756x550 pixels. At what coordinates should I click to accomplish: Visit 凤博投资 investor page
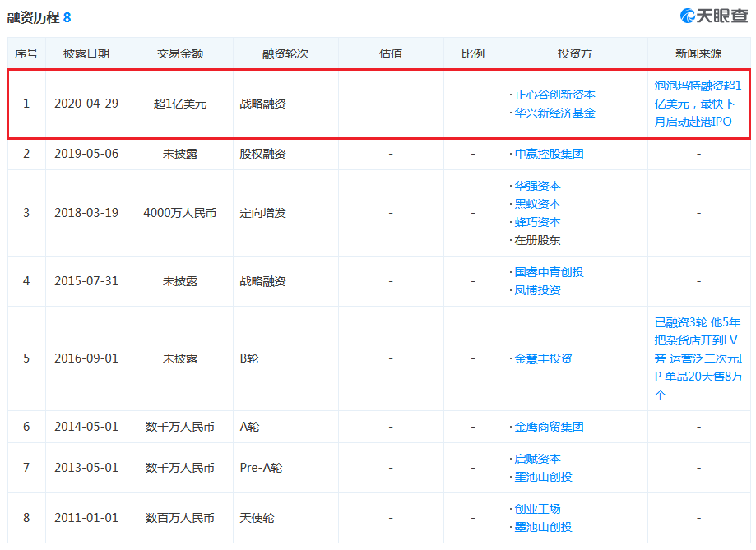[x=537, y=290]
